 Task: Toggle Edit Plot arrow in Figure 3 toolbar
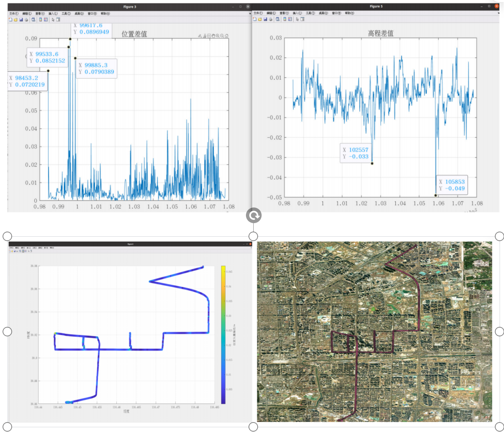click(x=53, y=20)
